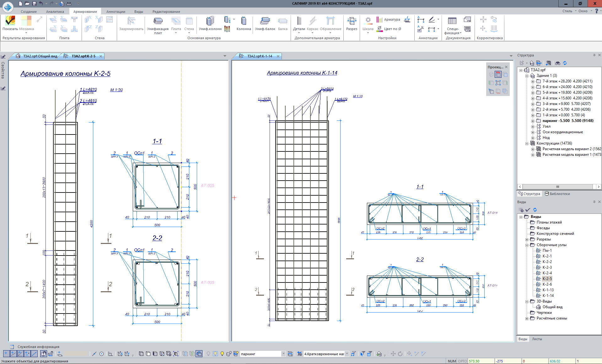Open the паркинг floor dropdown
This screenshot has width=602, height=364.
pyautogui.click(x=283, y=354)
